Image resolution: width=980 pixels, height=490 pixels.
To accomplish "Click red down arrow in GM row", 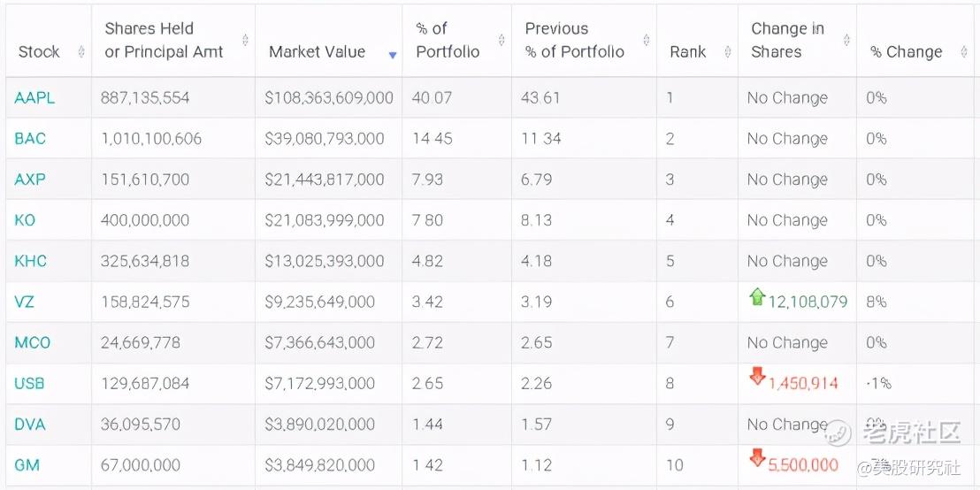I will [757, 458].
